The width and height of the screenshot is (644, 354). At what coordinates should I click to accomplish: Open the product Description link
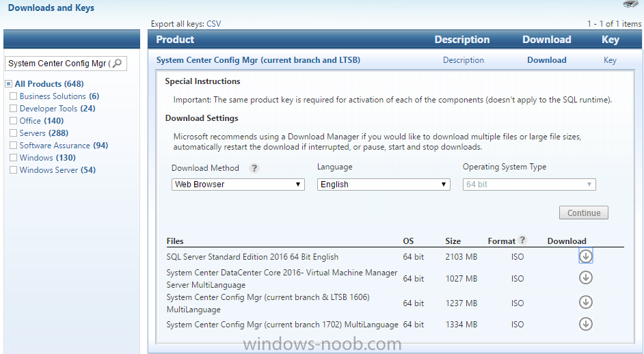464,60
